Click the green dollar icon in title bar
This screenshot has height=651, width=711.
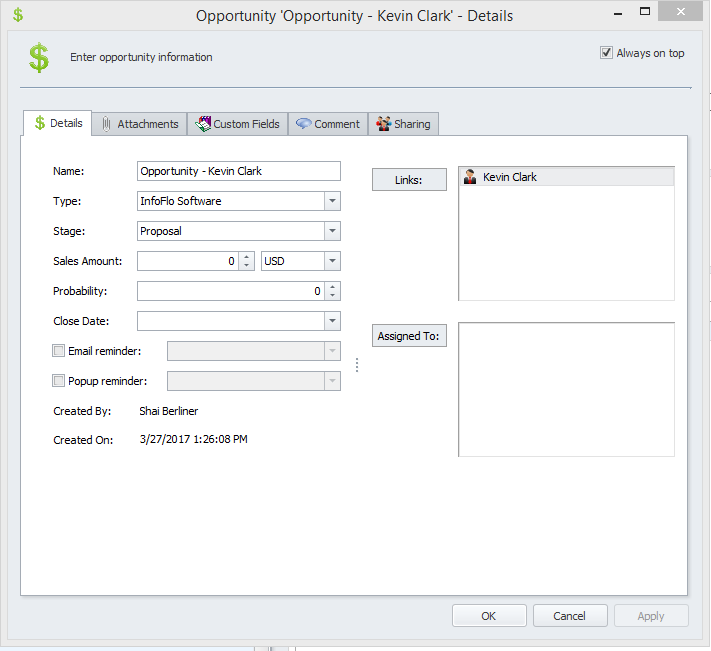[17, 15]
